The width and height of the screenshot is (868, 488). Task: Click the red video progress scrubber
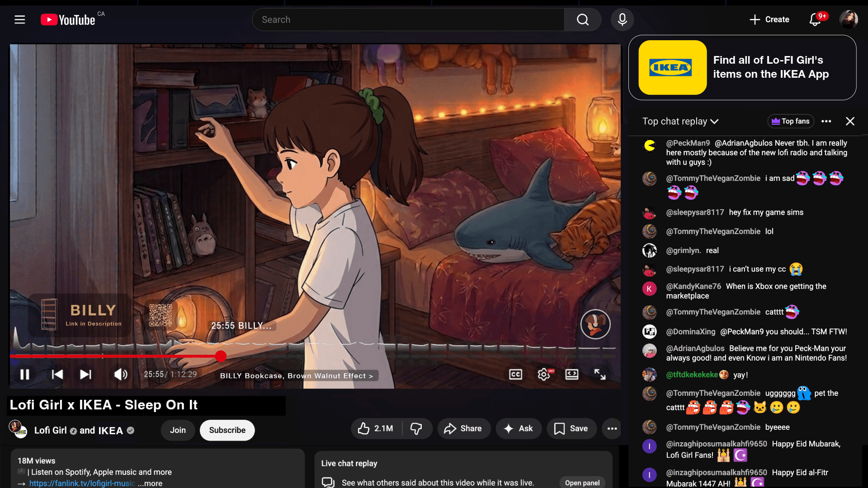point(221,357)
